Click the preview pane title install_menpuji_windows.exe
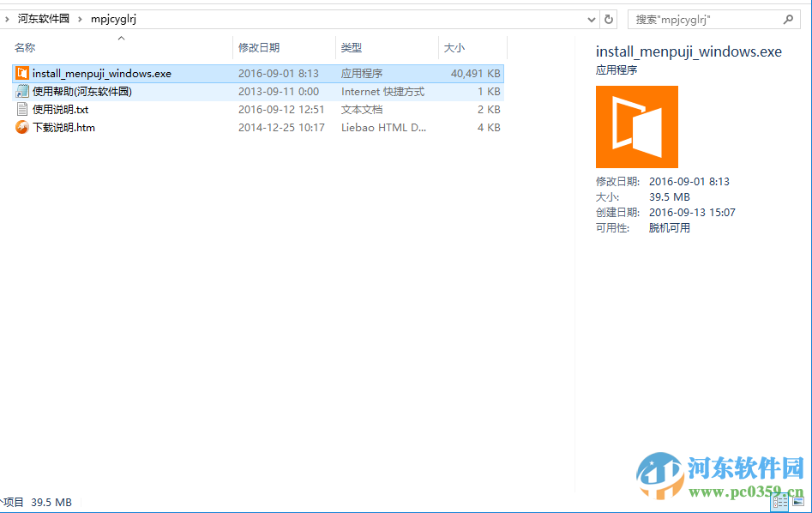Image resolution: width=812 pixels, height=513 pixels. [689, 51]
